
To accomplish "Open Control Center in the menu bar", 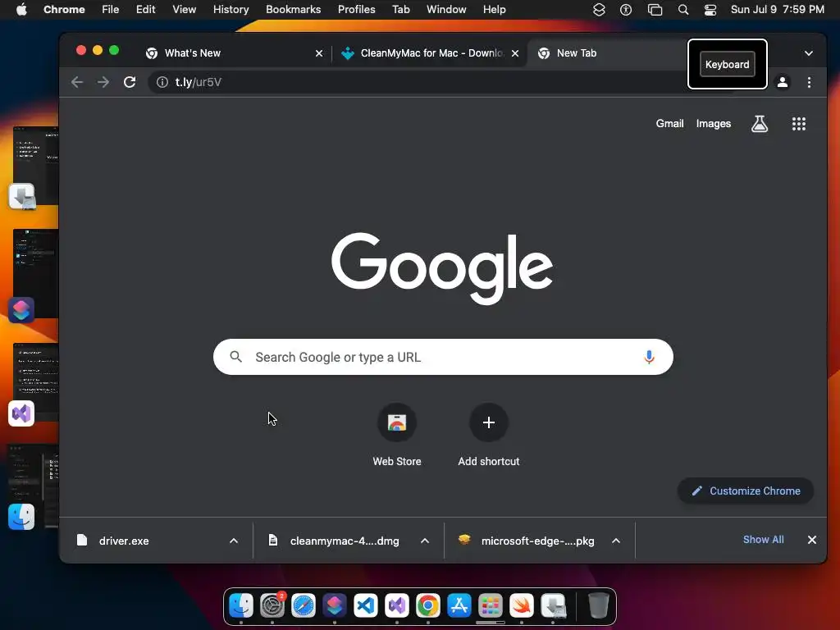I will tap(710, 10).
